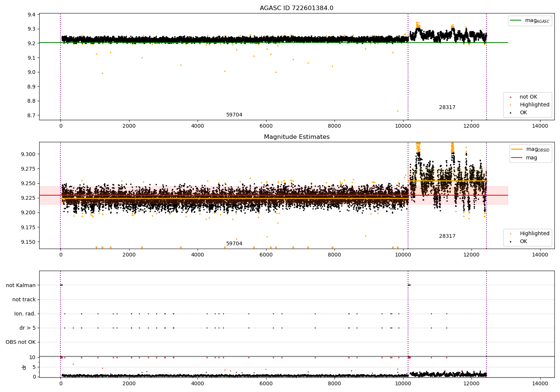Click x-axis tick '12000' under the bottom panel
This screenshot has width=560, height=392.
point(472,383)
